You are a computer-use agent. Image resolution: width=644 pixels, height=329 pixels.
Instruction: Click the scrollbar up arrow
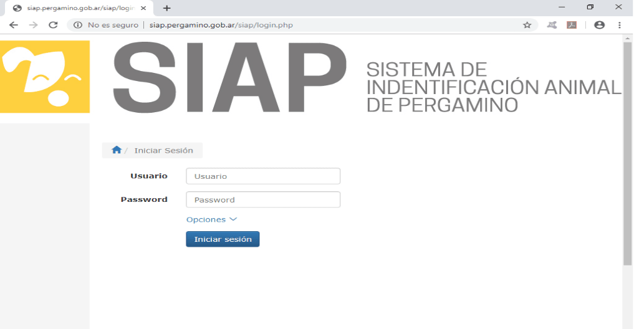pyautogui.click(x=627, y=38)
